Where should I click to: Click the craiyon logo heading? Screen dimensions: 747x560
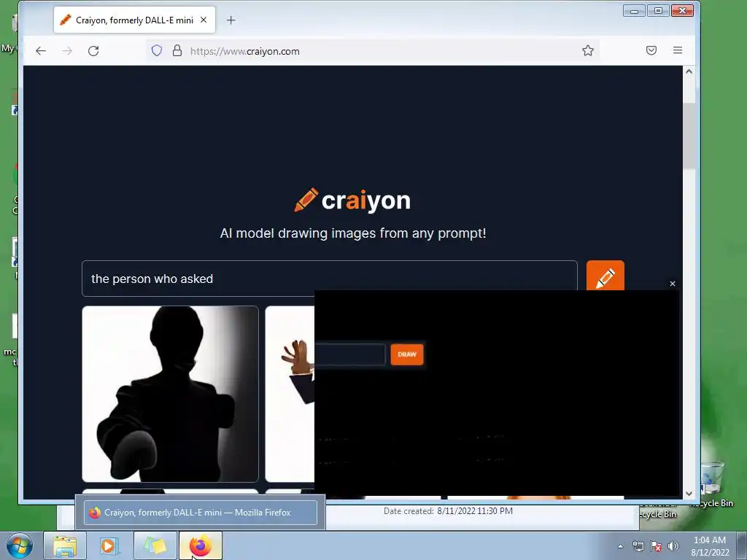click(352, 201)
